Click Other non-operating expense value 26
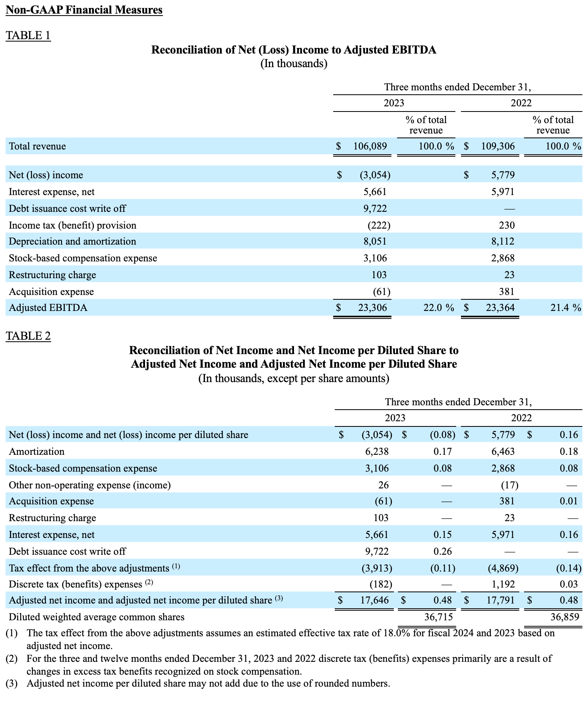This screenshot has width=588, height=701. pyautogui.click(x=383, y=485)
